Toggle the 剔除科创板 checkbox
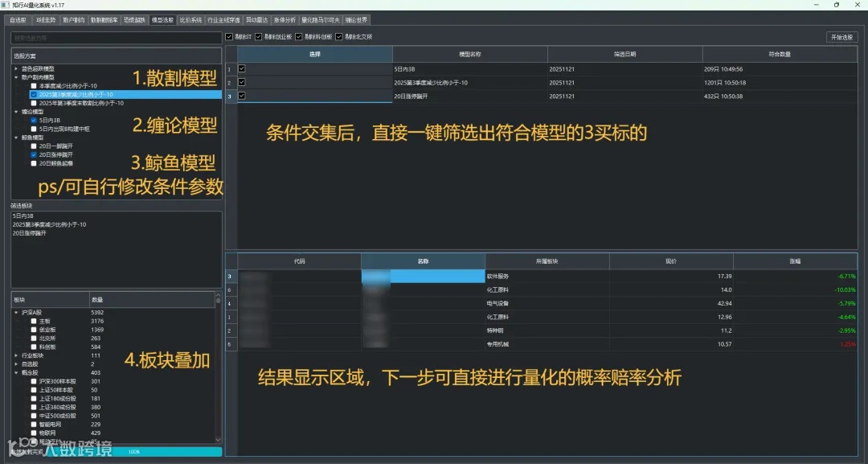Screen dimensions: 868x464 297,36
